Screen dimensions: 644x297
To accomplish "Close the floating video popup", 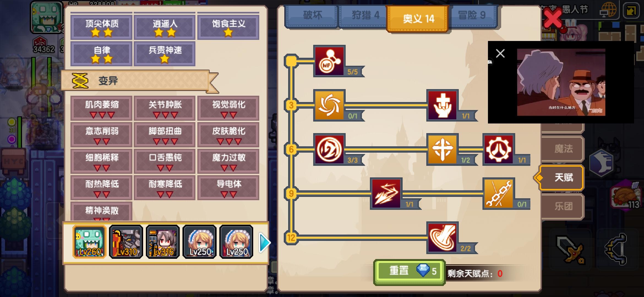I will coord(500,53).
